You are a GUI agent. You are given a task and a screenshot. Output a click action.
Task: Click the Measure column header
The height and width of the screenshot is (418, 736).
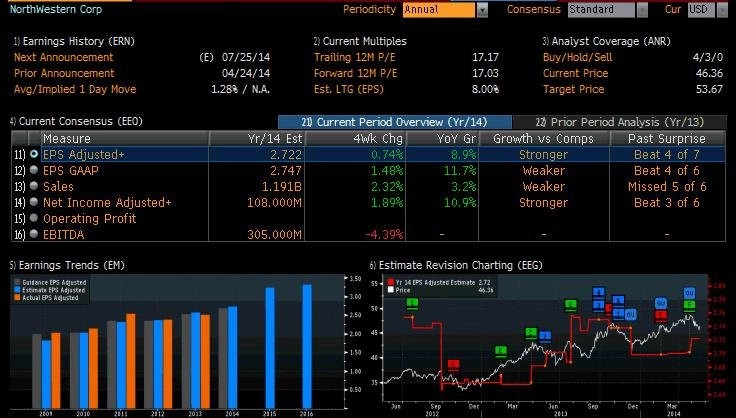point(125,138)
